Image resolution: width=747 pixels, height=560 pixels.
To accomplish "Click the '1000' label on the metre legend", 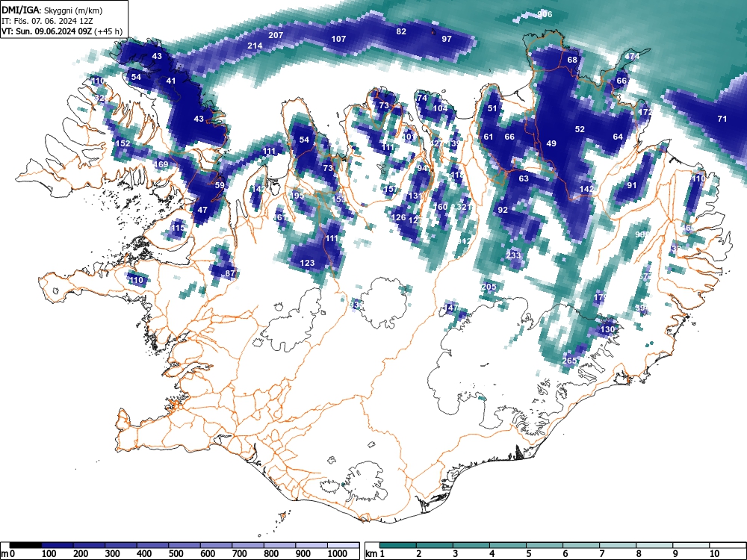I will pyautogui.click(x=338, y=553).
